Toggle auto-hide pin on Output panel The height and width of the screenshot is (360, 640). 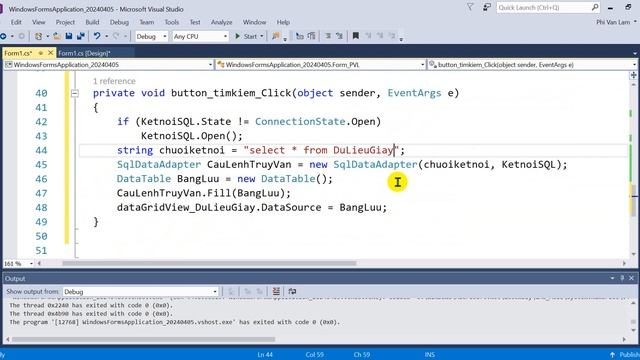tap(622, 278)
